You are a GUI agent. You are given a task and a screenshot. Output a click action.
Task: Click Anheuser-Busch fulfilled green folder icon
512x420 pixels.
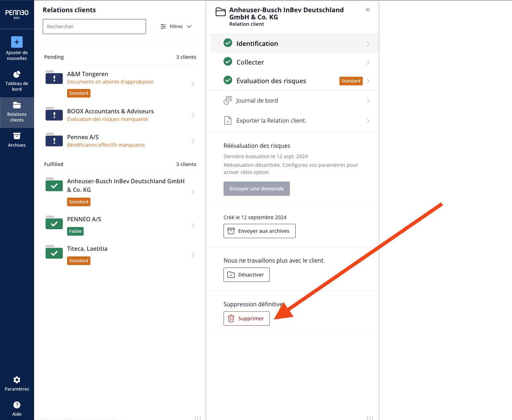click(54, 185)
